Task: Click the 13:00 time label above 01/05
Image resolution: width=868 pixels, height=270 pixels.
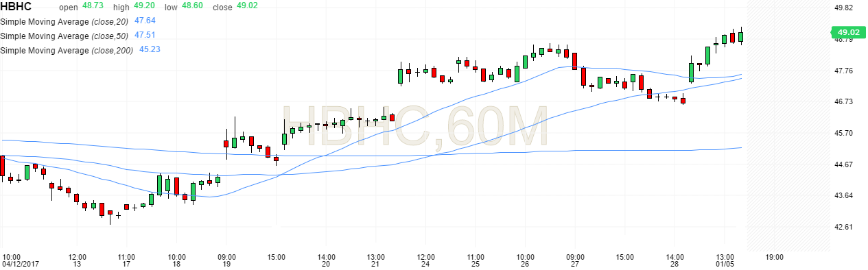Action: (x=725, y=256)
